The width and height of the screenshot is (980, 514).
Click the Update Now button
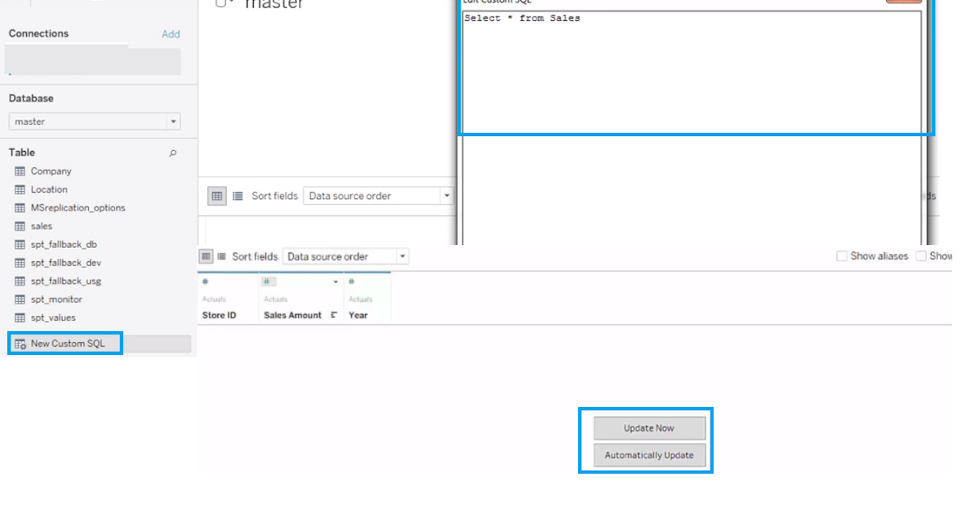click(648, 428)
